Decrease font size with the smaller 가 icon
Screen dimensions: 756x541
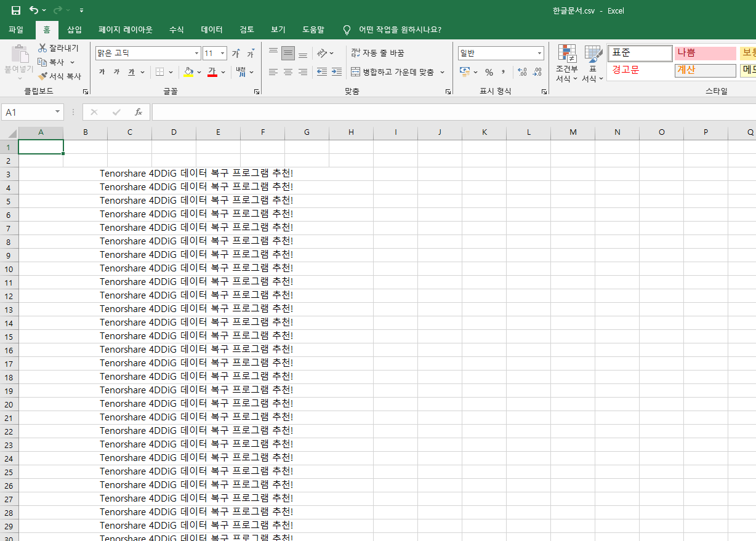251,54
